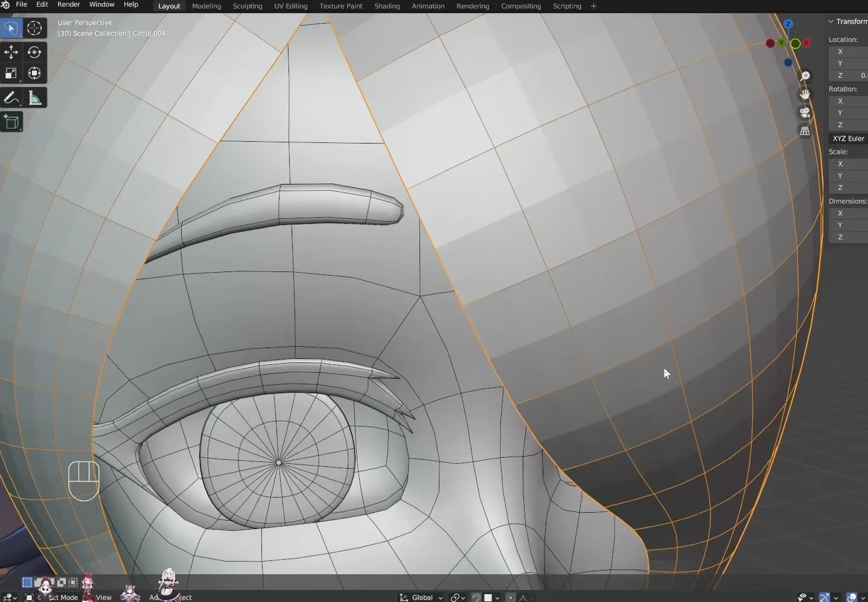The width and height of the screenshot is (868, 602).
Task: Activate the Rotate tool
Action: tap(34, 52)
